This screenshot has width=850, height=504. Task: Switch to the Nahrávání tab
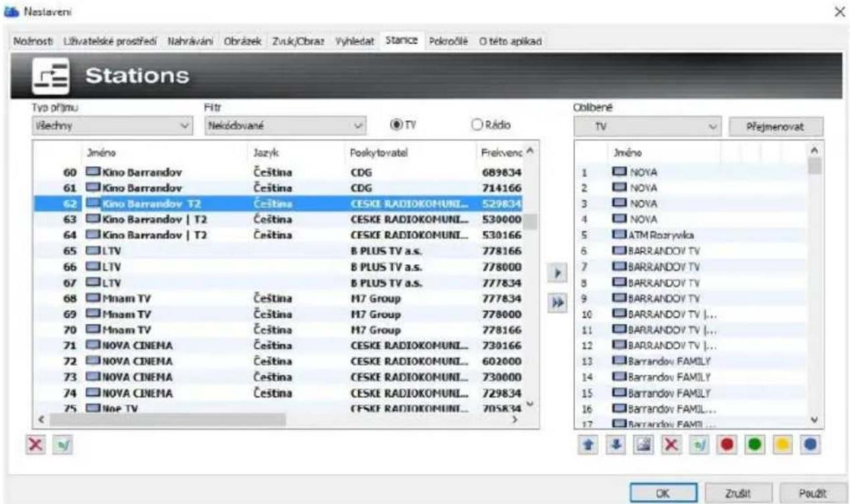pos(191,41)
